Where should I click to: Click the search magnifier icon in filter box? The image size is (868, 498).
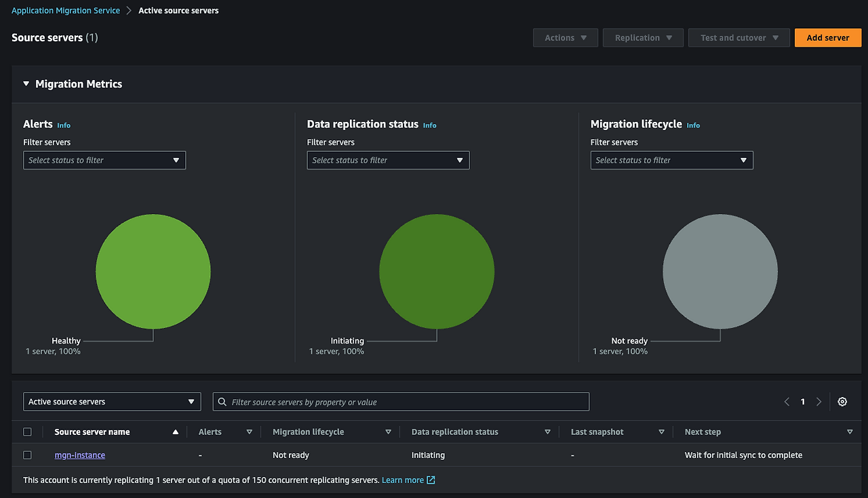click(x=222, y=402)
